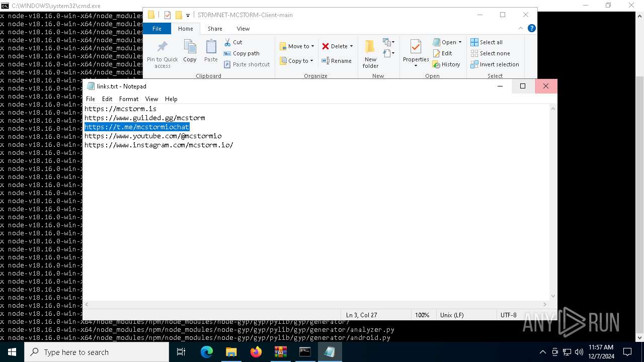Click Notepad vertical scrollbar up arrow
This screenshot has width=644, height=362.
(553, 109)
